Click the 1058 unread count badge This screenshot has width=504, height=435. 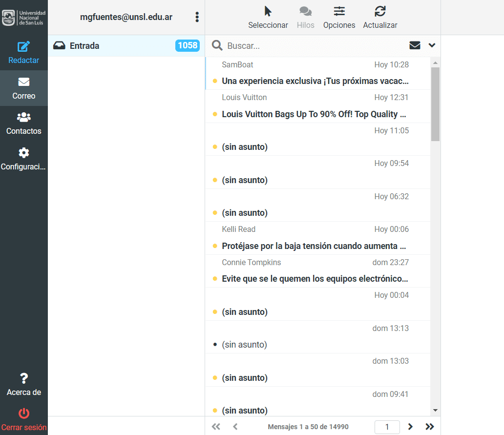tap(188, 45)
